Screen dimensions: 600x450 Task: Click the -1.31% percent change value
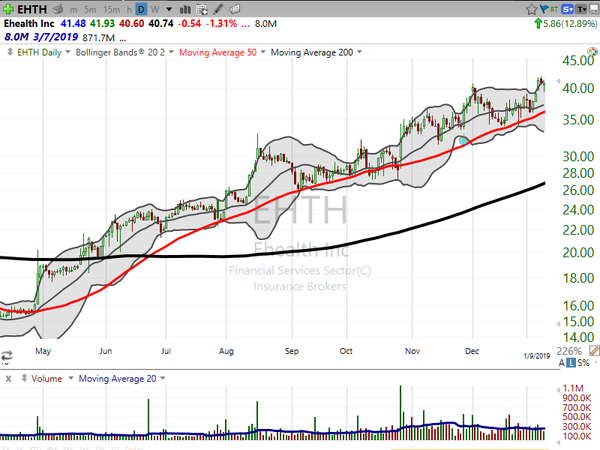(222, 24)
